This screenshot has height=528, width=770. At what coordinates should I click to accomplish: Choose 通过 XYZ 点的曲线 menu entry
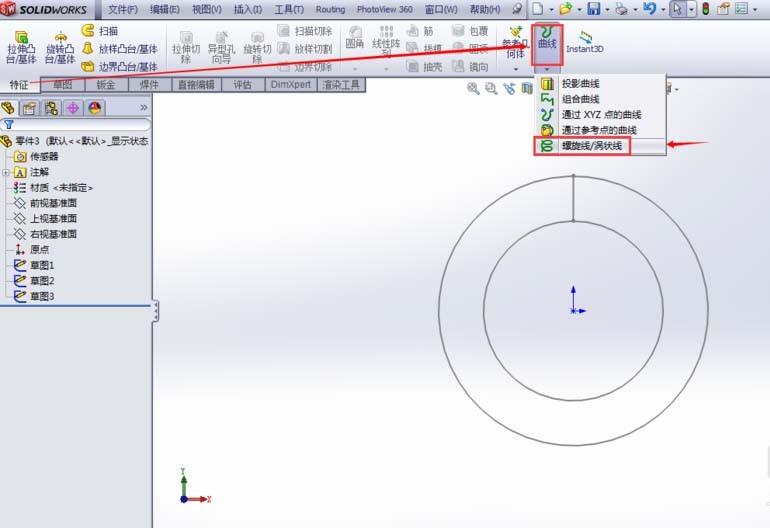(600, 114)
